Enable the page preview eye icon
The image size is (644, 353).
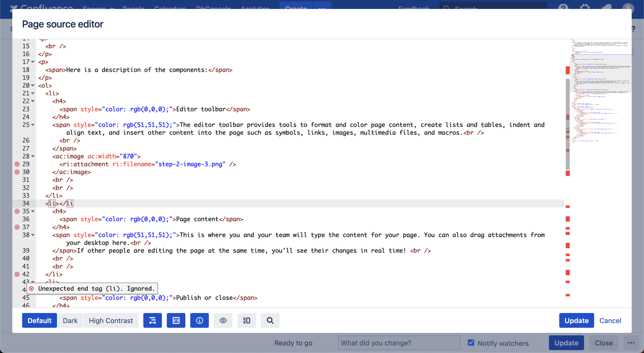click(x=223, y=320)
